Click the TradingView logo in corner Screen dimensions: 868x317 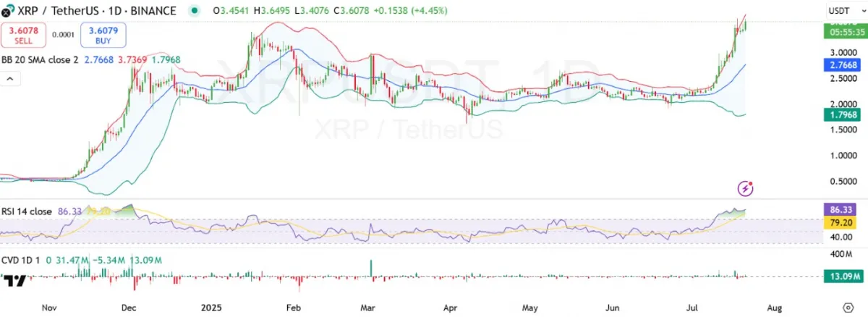point(15,279)
